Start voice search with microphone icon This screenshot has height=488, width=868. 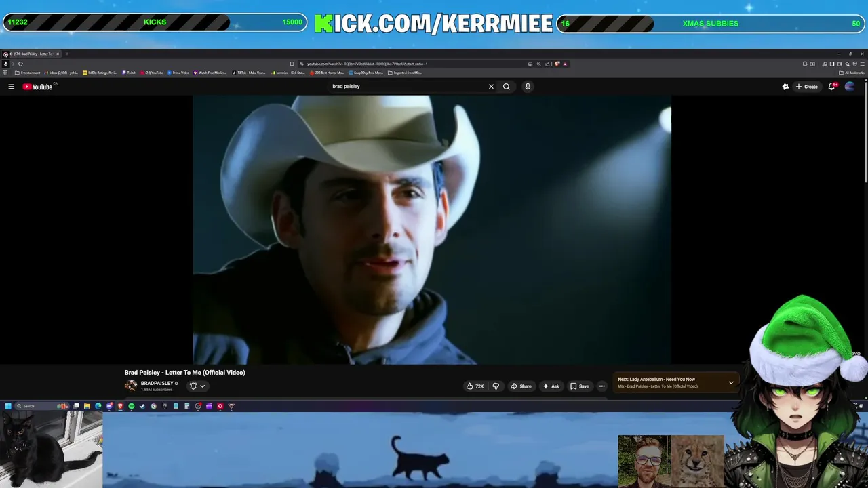tap(528, 87)
